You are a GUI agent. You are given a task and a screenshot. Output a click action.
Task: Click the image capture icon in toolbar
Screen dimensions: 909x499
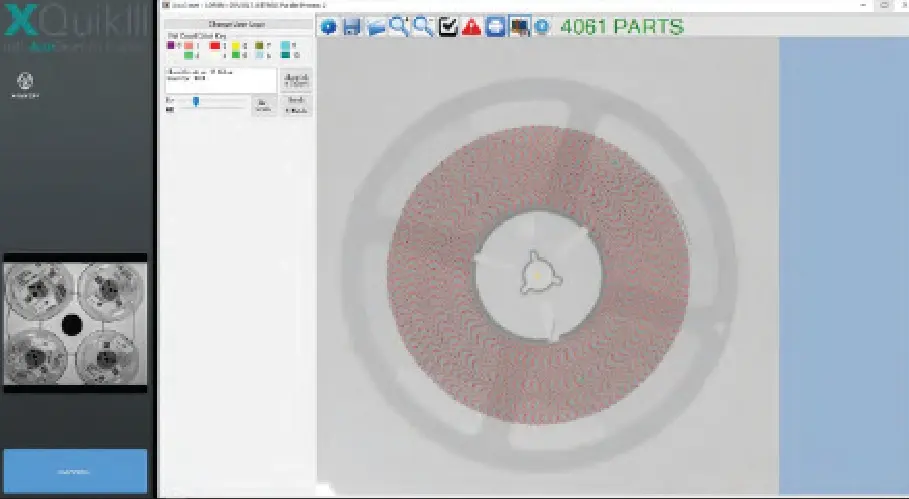point(519,27)
